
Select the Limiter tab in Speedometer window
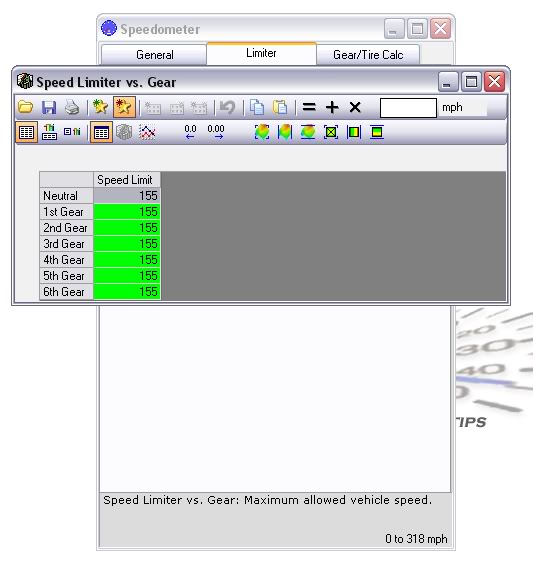point(261,53)
